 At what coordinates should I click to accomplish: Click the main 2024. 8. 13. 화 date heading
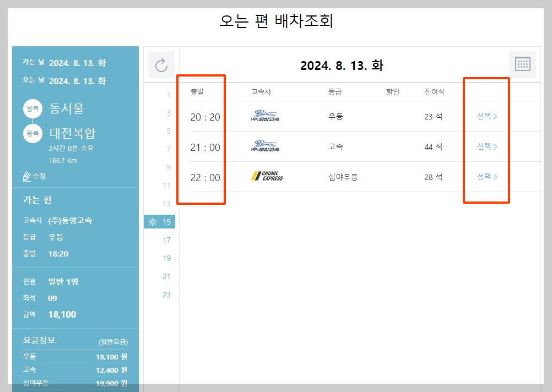[342, 66]
